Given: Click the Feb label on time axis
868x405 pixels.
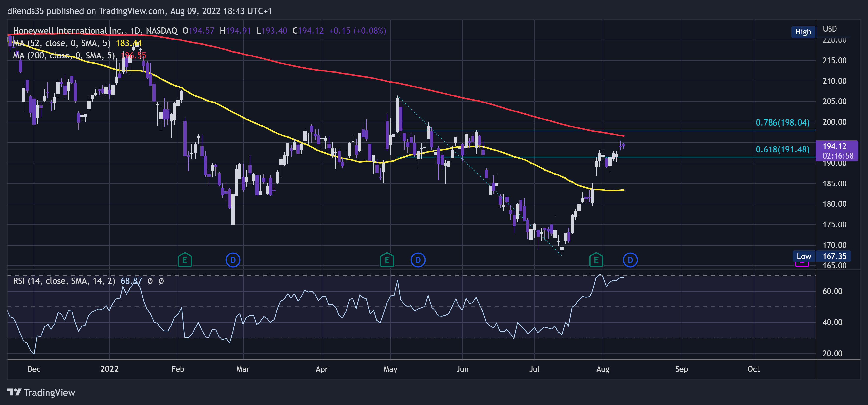Looking at the screenshot, I should 178,369.
